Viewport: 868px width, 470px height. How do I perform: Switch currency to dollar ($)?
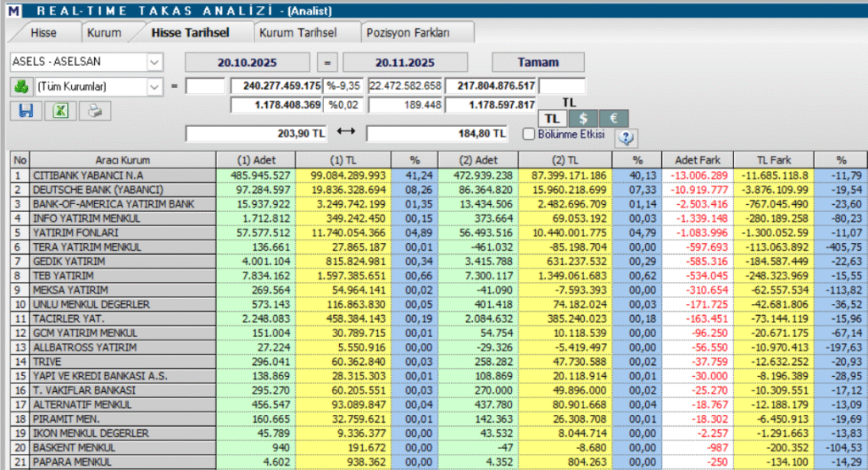click(x=583, y=119)
